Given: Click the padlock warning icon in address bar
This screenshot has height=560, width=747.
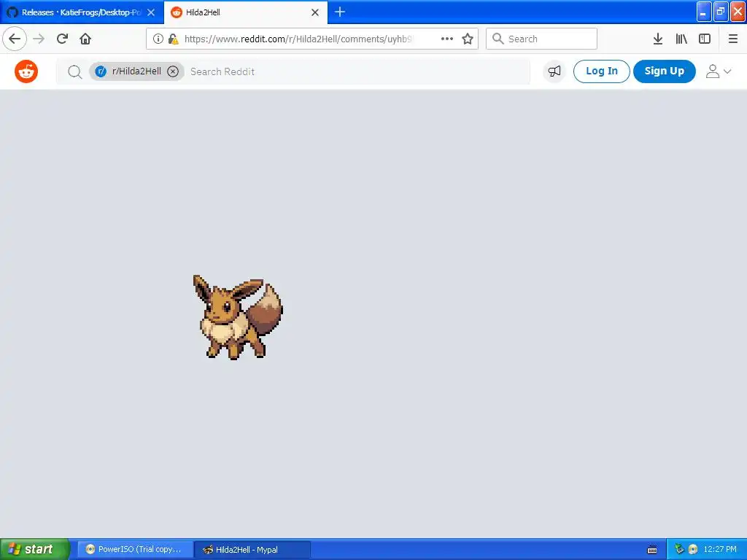Looking at the screenshot, I should pos(173,39).
